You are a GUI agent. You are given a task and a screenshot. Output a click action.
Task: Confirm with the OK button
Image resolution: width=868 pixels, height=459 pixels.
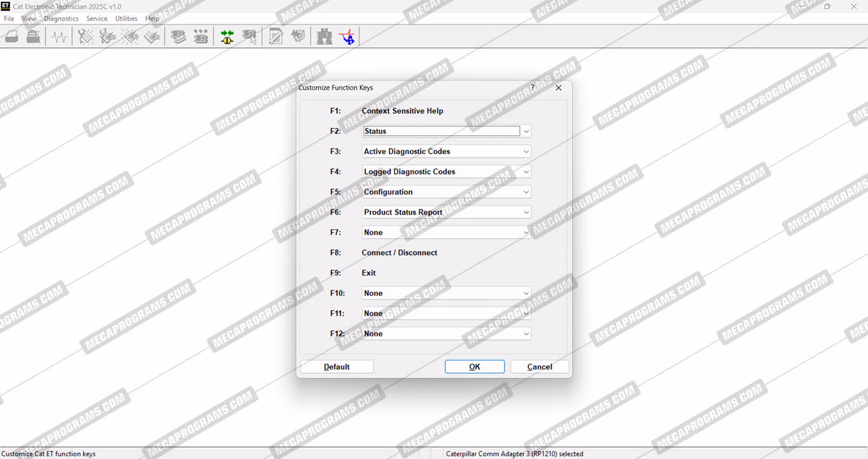tap(474, 367)
